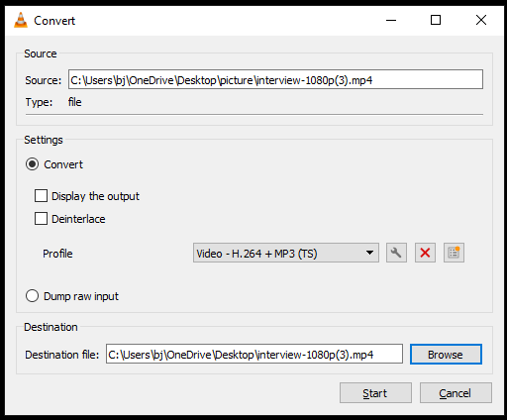The width and height of the screenshot is (507, 420).
Task: Click the Source path field
Action: 275,79
